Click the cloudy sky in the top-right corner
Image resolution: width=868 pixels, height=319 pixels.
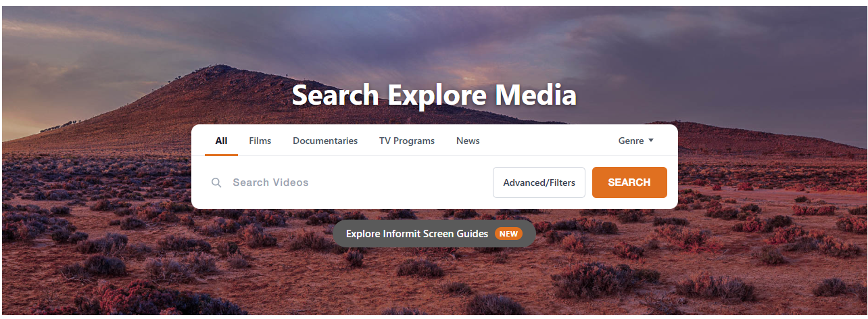click(x=798, y=34)
